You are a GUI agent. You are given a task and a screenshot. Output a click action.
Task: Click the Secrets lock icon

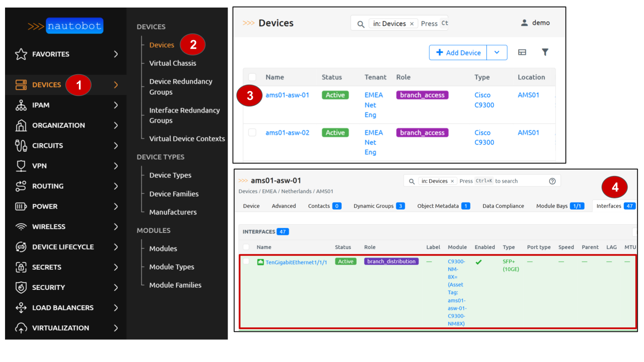(21, 267)
